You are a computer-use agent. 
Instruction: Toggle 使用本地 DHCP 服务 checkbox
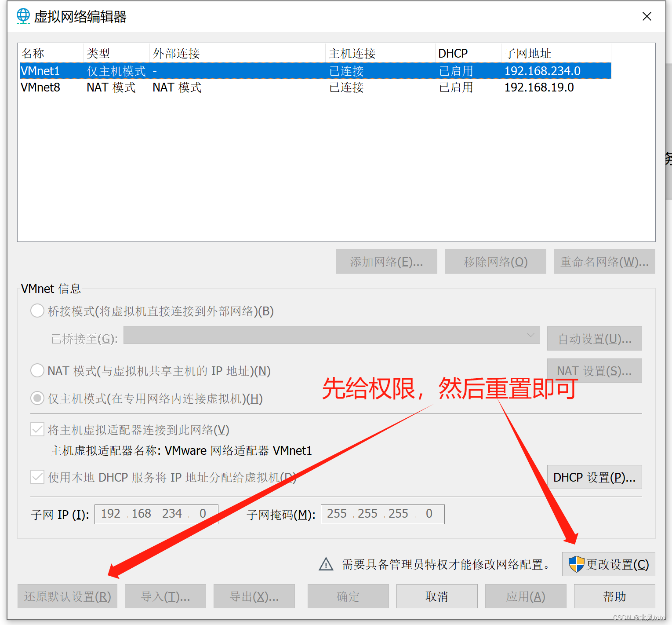coord(37,477)
